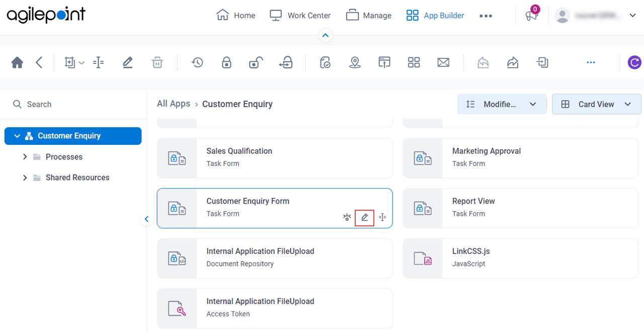The image size is (644, 333).
Task: Open the notifications megaphone icon
Action: pos(531,16)
